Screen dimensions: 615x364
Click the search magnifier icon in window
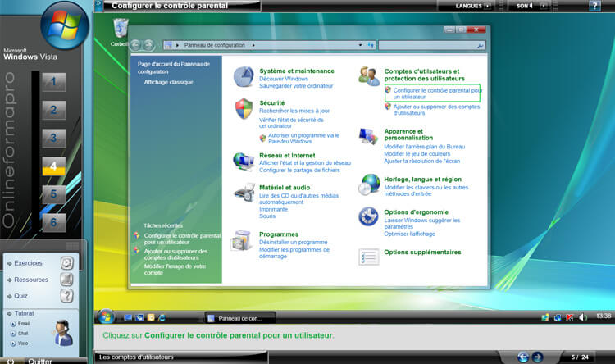click(x=480, y=46)
